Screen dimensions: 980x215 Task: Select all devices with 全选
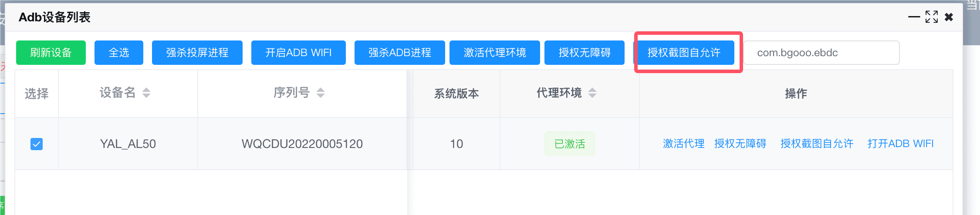[119, 53]
